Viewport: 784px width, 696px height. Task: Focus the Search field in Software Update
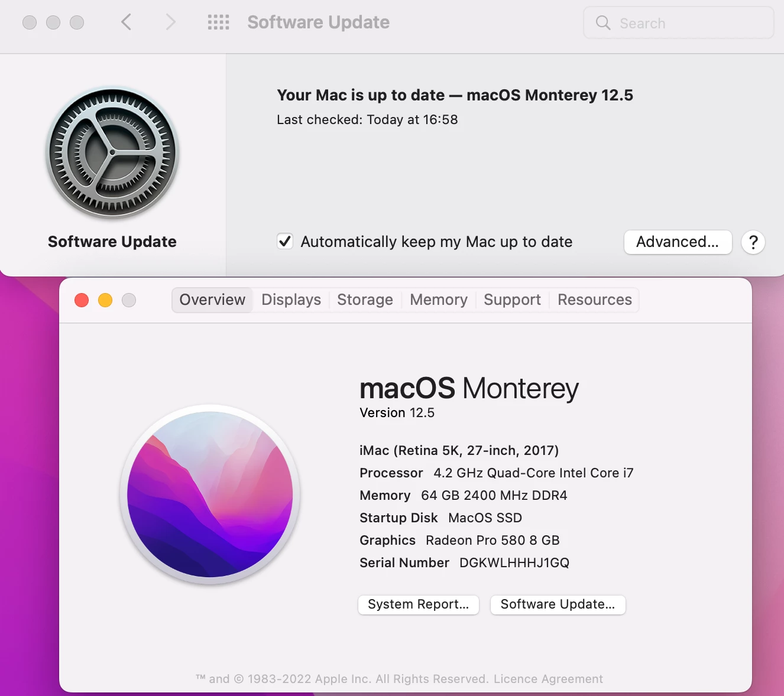tap(679, 23)
